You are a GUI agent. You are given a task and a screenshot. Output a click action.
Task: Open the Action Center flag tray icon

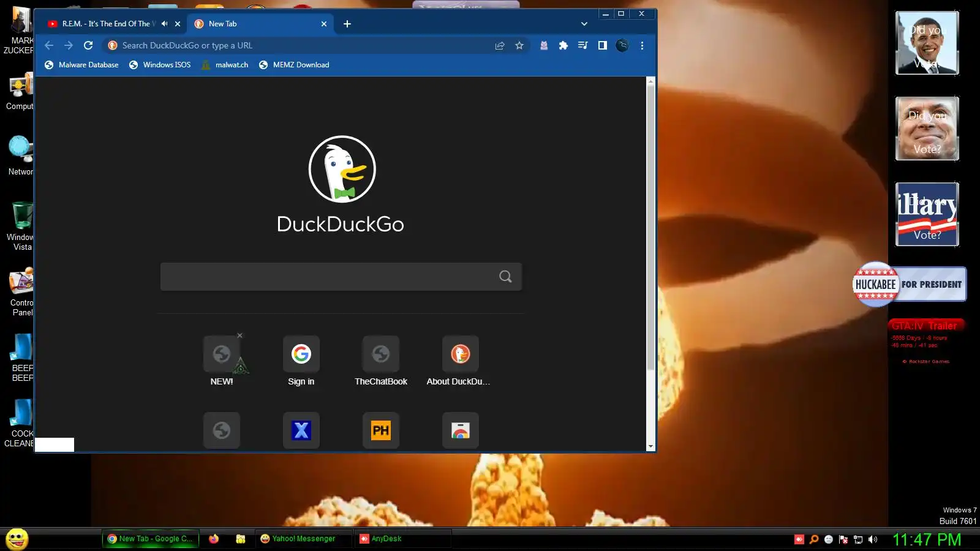click(x=843, y=539)
